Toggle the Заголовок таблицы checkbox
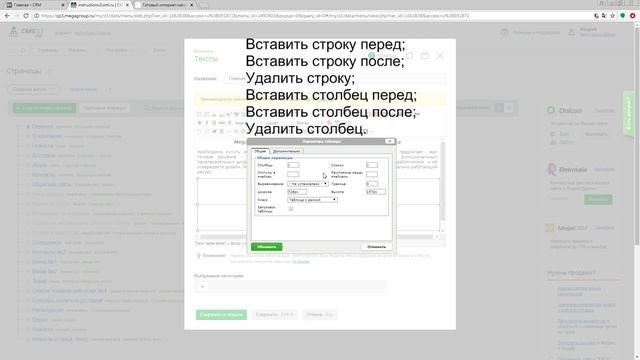Screen dimensions: 640x360 tap(291, 209)
